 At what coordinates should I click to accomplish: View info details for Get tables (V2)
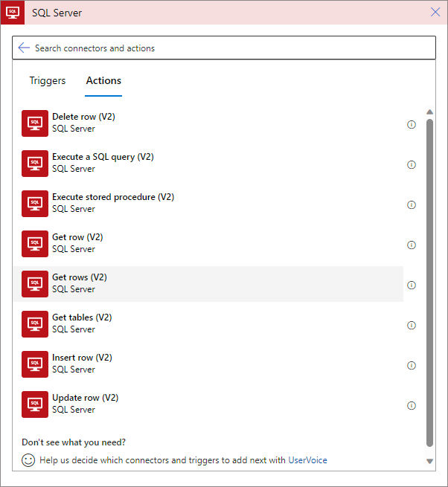[412, 325]
